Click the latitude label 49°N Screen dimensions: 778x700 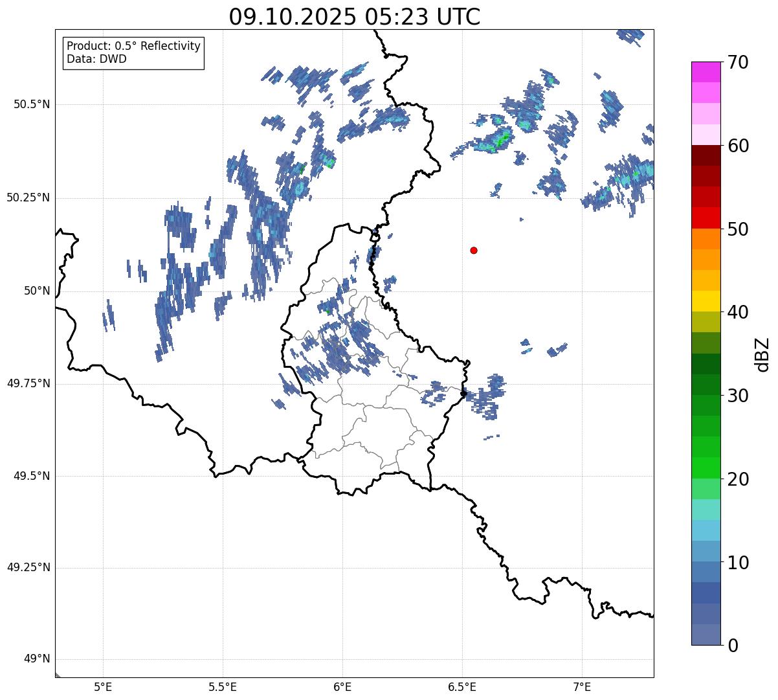coord(37,659)
